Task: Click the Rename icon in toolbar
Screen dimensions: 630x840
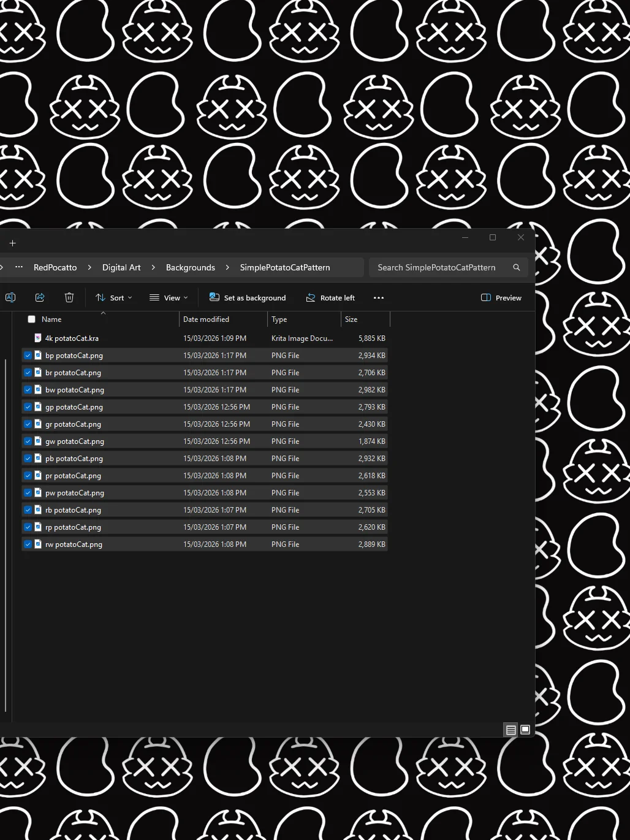Action: point(10,297)
